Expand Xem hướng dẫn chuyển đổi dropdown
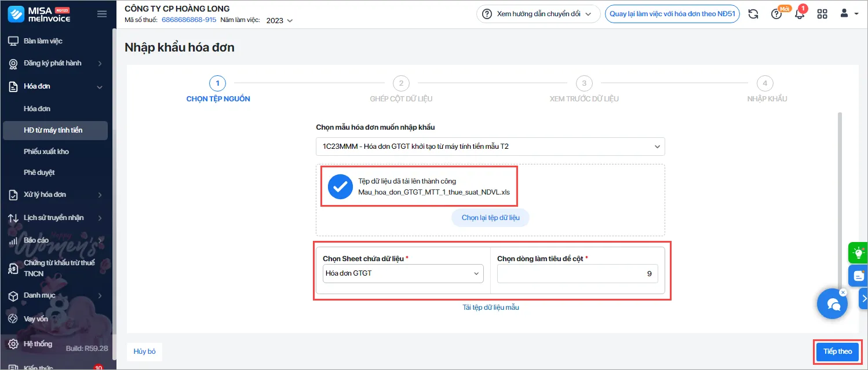The image size is (868, 370). coord(538,14)
